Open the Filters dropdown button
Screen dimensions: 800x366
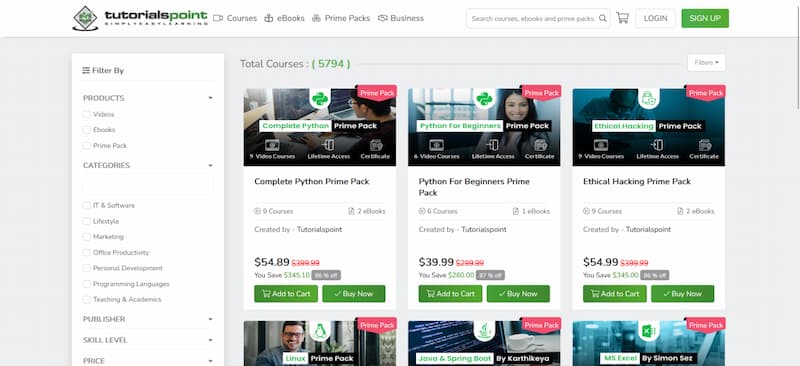click(706, 63)
